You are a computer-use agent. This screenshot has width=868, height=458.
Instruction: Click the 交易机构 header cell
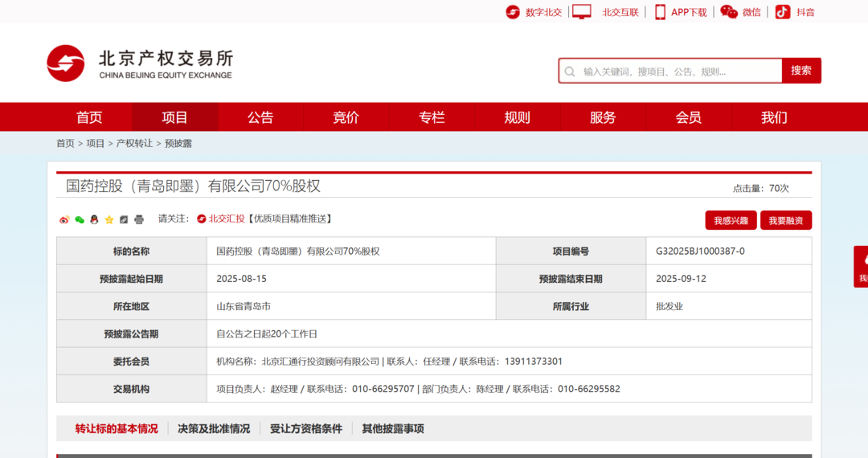(132, 389)
